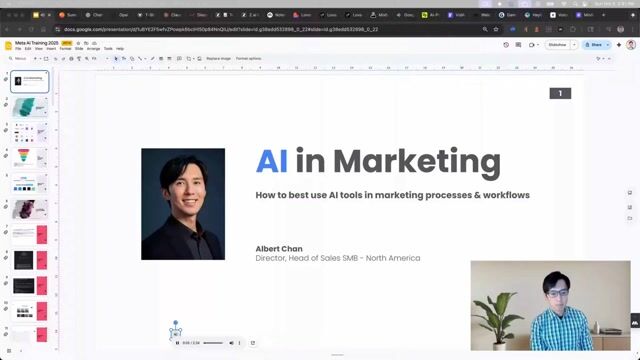Open the Help menu
The image size is (640, 360).
click(120, 49)
